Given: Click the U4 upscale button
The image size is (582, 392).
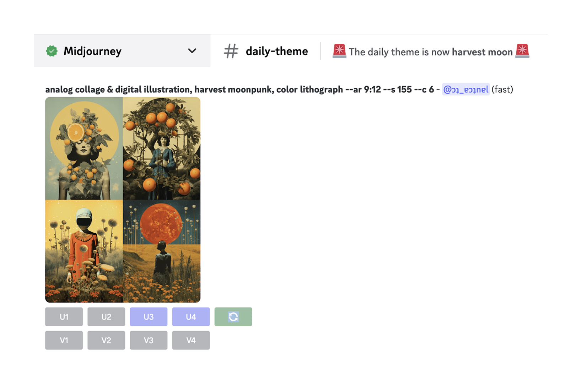Looking at the screenshot, I should point(191,317).
